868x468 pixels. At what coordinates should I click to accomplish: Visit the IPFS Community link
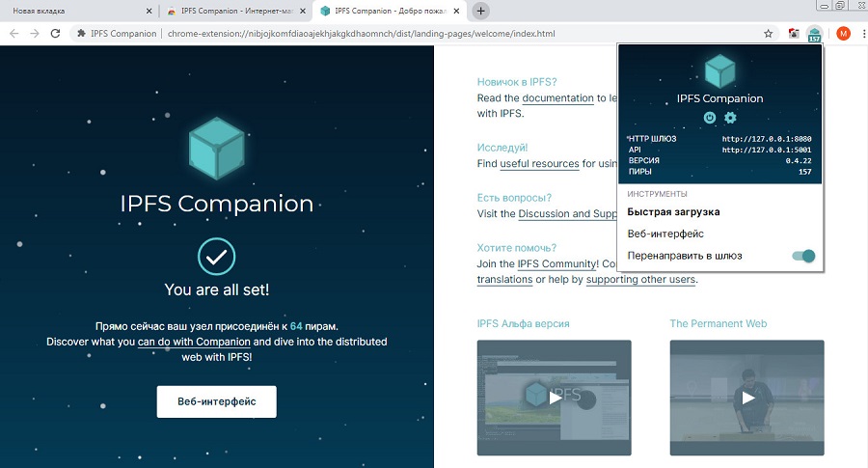[558, 264]
